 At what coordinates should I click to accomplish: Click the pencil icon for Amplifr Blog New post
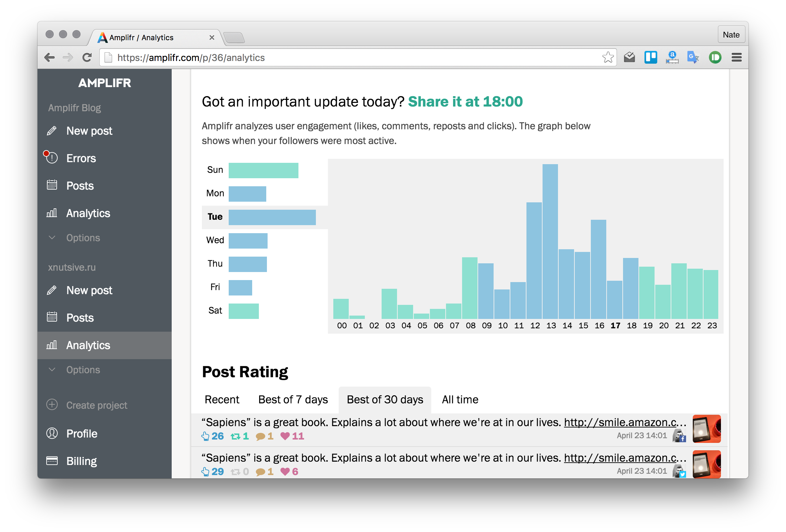click(x=51, y=131)
